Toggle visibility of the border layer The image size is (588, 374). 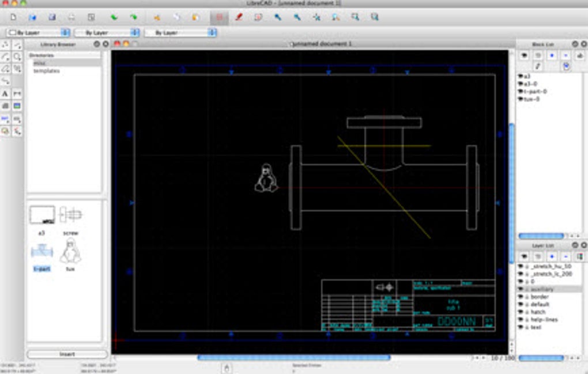pyautogui.click(x=521, y=297)
